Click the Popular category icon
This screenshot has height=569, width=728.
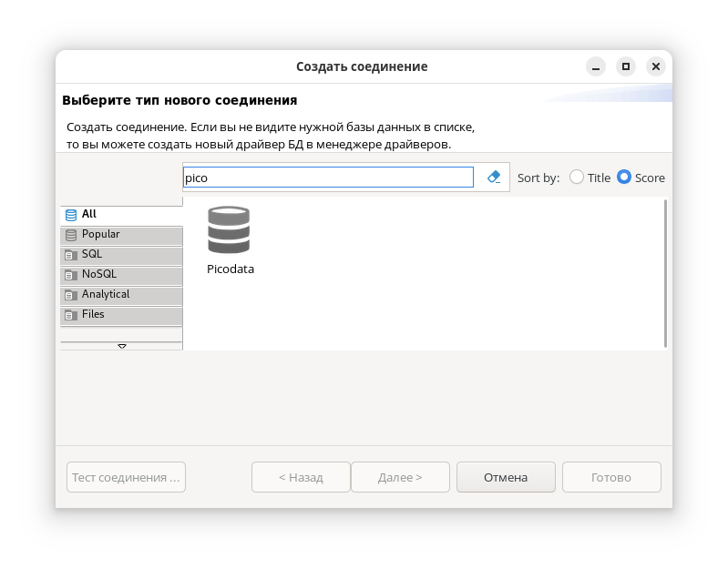(x=71, y=235)
